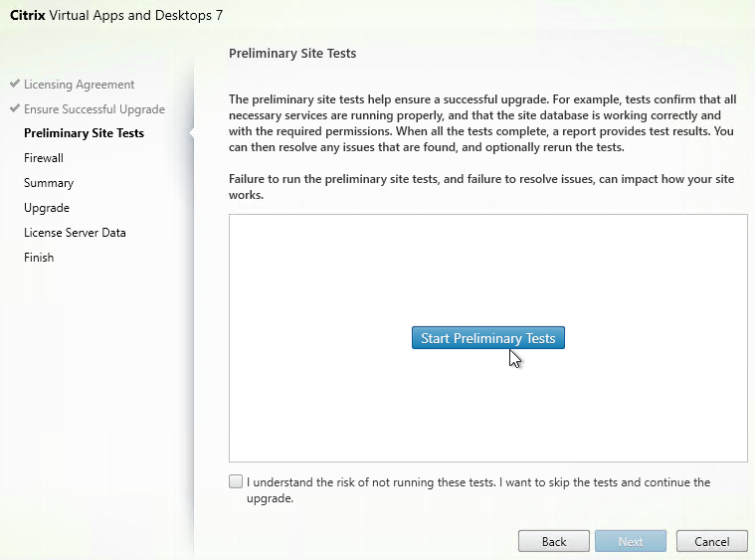This screenshot has height=560, width=755.
Task: Click the checkmark beside Ensure Successful Upgrade
Action: [15, 109]
